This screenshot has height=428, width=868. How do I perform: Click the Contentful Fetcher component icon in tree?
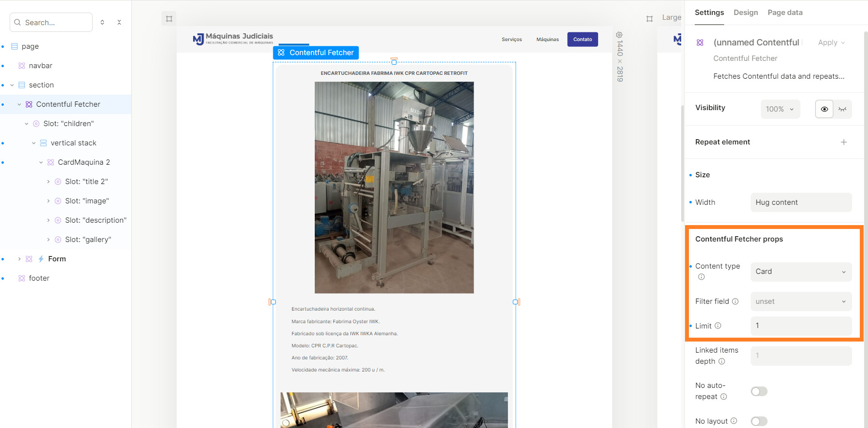pos(29,104)
